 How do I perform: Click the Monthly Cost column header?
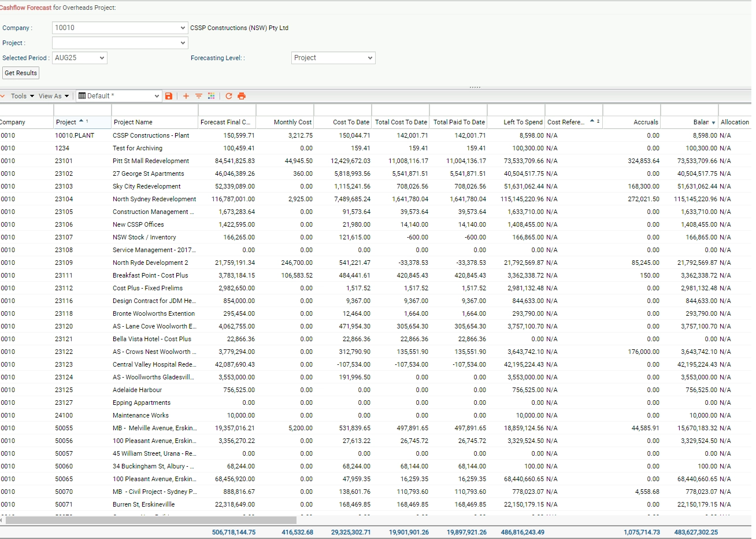pos(284,122)
